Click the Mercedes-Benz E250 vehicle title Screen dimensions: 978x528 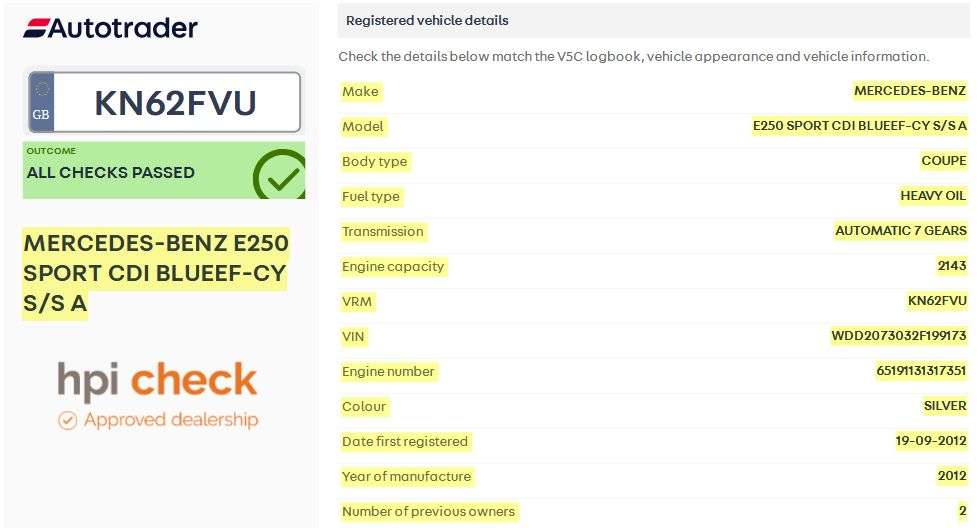[x=155, y=273]
